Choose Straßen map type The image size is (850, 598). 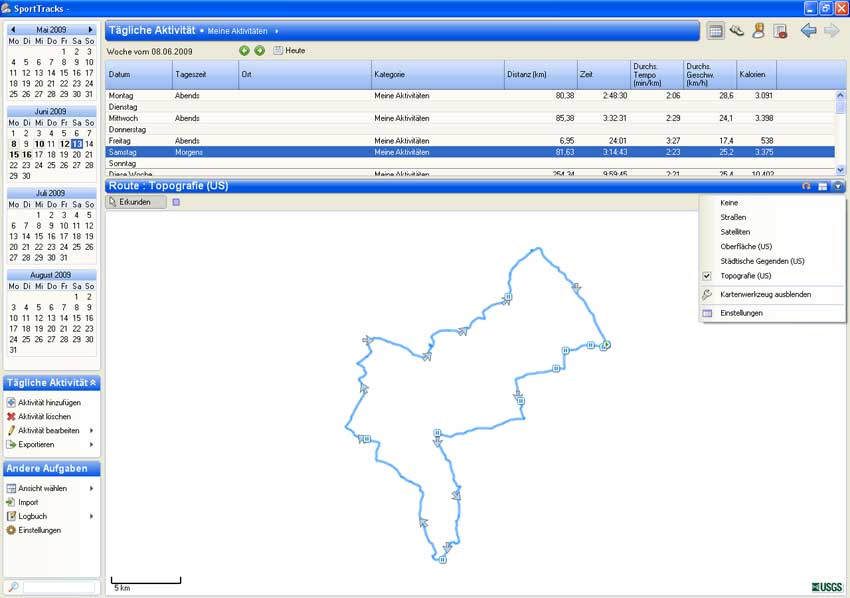[x=733, y=217]
